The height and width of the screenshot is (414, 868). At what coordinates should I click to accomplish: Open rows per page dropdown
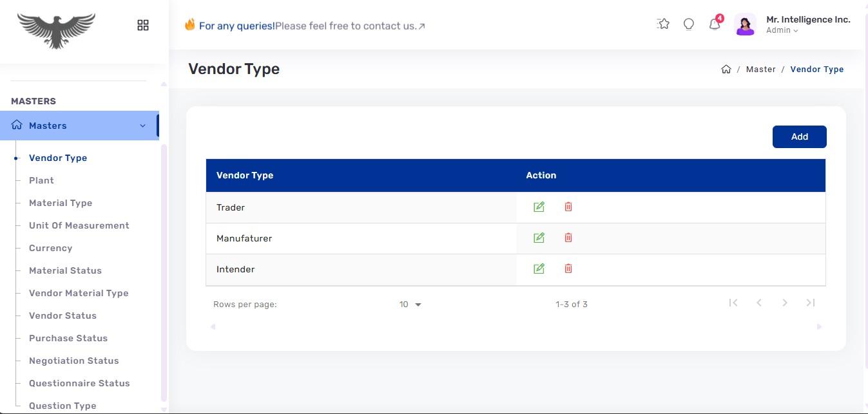point(410,305)
